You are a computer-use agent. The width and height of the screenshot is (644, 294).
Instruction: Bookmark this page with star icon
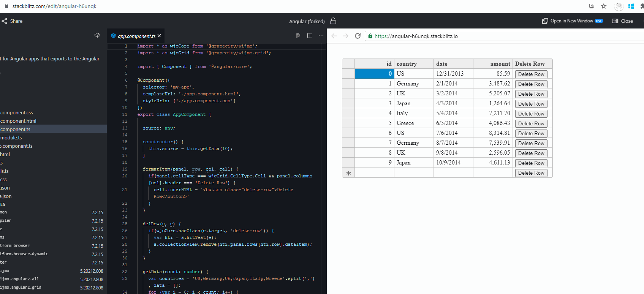point(604,6)
